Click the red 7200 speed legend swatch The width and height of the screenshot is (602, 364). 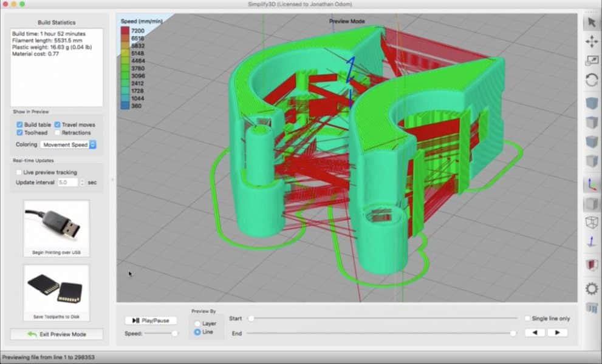point(125,31)
